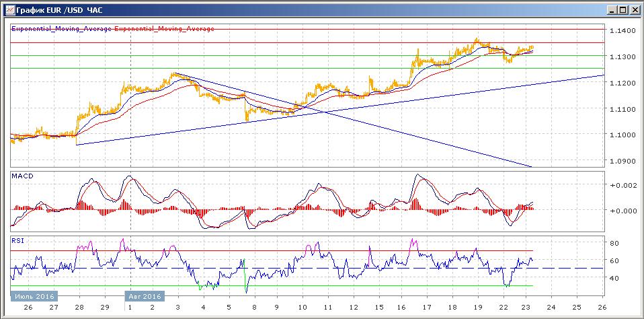
Task: Click the RSI 40 axis value
Action: pyautogui.click(x=615, y=279)
